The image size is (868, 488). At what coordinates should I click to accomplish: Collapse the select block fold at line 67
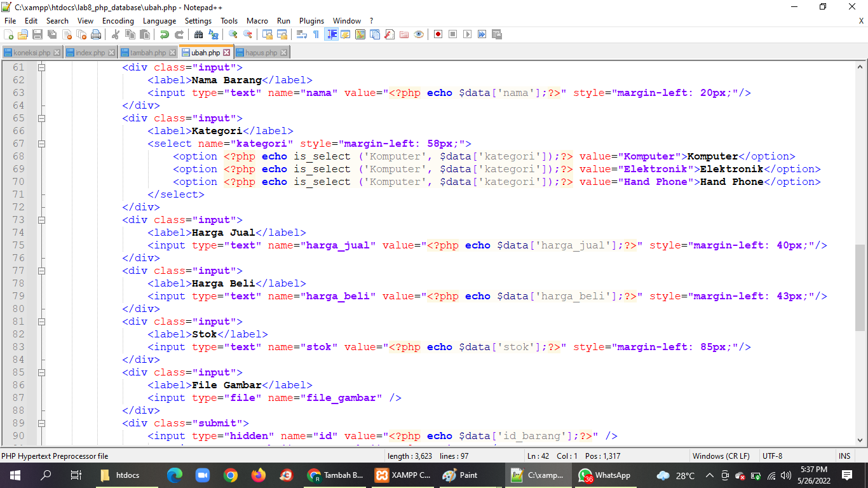tap(41, 144)
